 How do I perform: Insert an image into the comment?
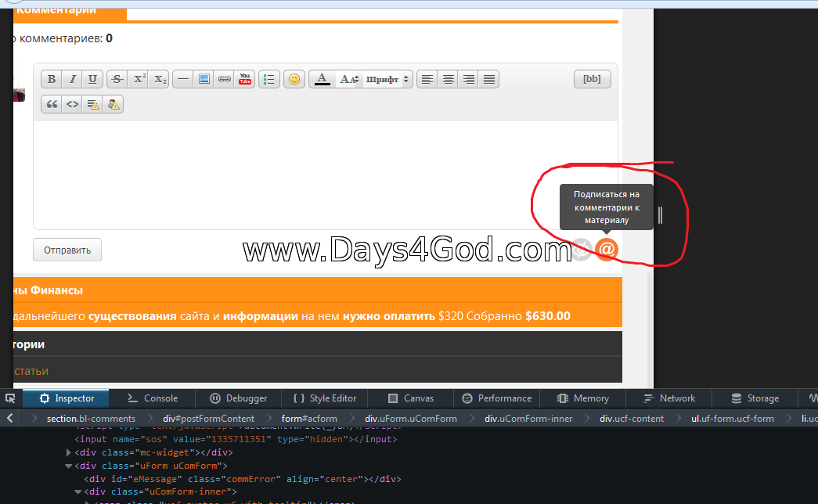click(204, 79)
